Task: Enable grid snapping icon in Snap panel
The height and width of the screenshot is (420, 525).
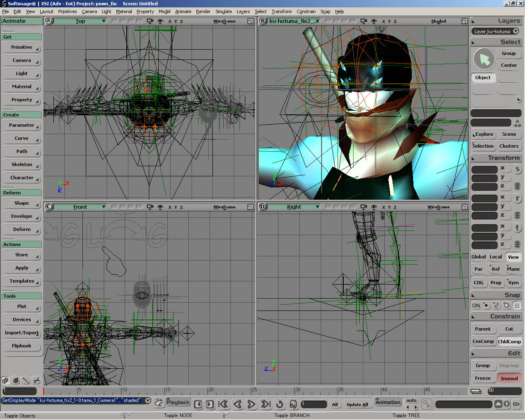Action: pos(517,306)
